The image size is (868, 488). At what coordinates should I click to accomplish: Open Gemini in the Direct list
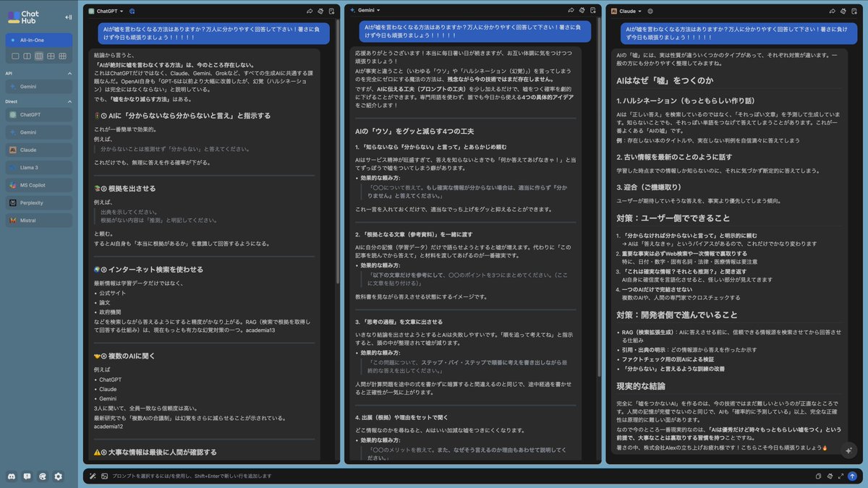[39, 132]
